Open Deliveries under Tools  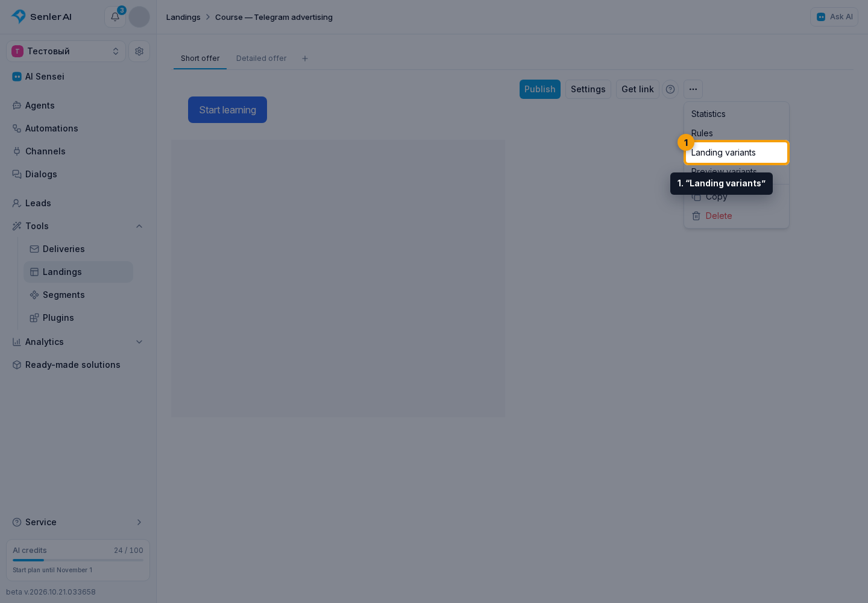click(78, 249)
